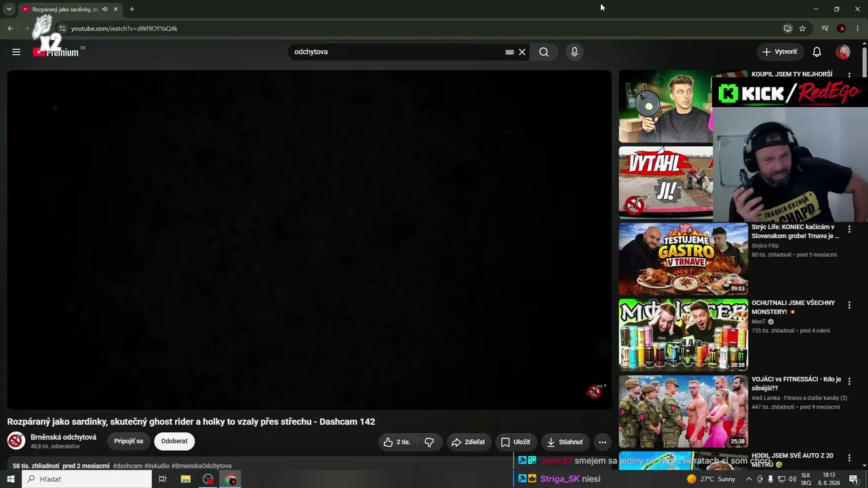Click the dark video player area

click(x=309, y=240)
